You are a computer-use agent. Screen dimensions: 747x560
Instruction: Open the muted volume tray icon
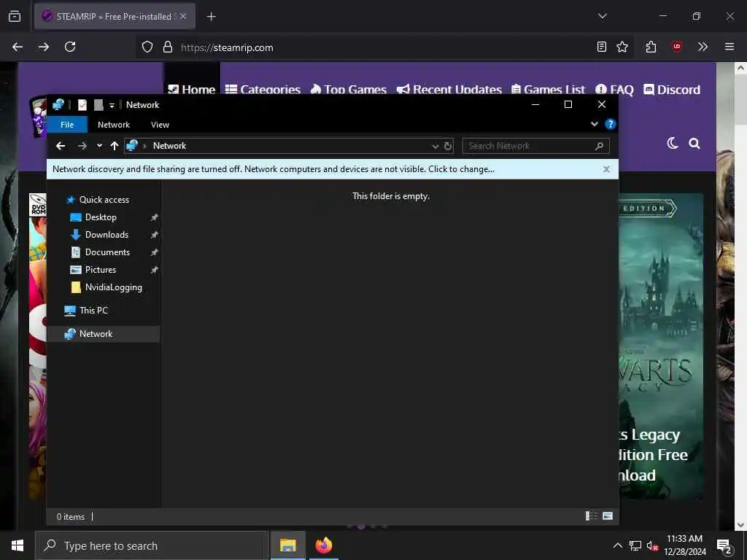point(652,545)
